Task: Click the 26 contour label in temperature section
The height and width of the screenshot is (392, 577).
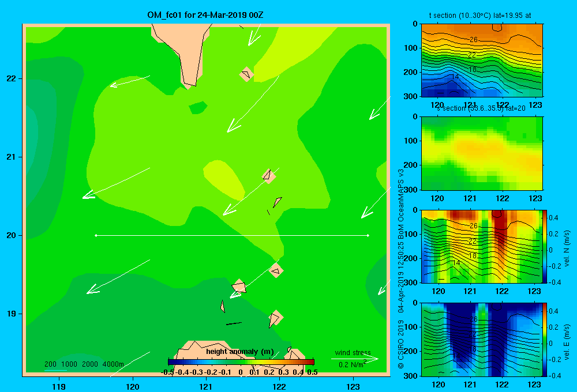Action: click(474, 39)
